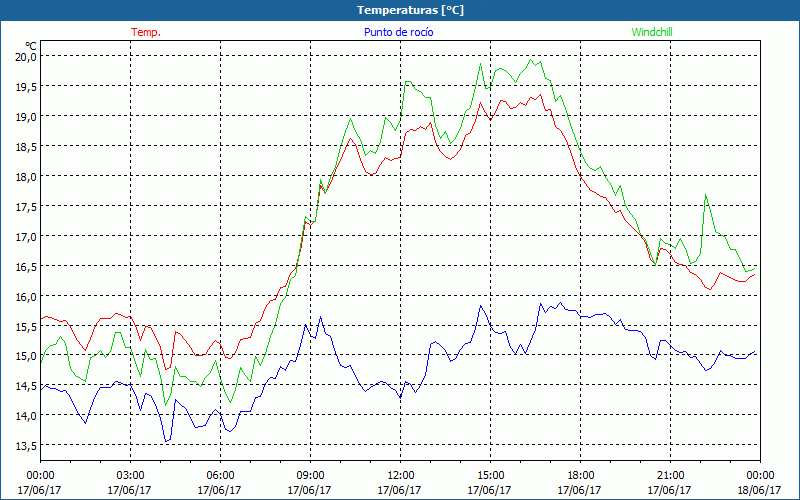800x500 pixels.
Task: Click the 16,5 y-axis value
Action: click(x=26, y=267)
